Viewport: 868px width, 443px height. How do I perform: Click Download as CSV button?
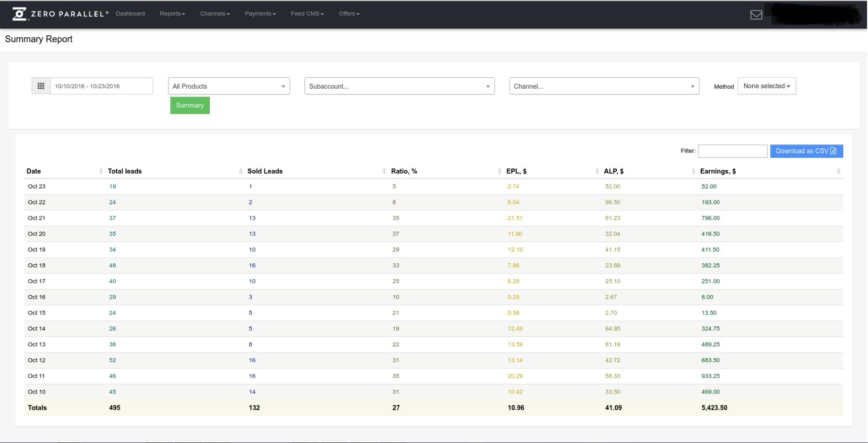point(806,151)
